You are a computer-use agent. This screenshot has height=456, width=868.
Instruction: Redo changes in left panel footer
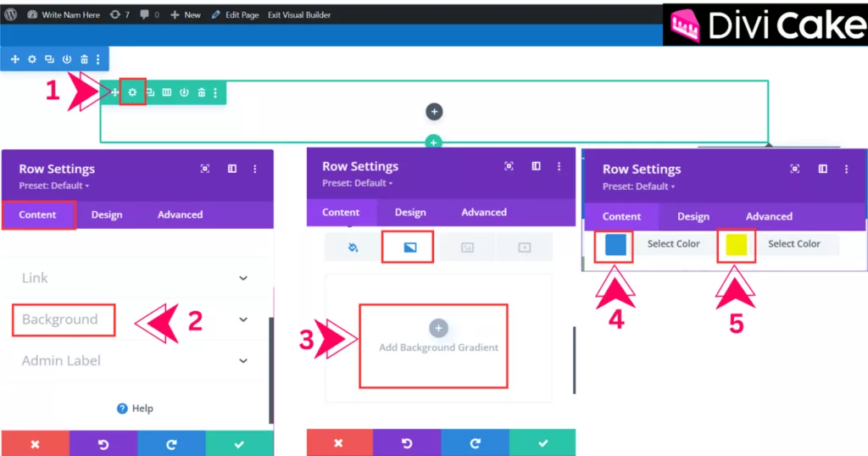[171, 444]
